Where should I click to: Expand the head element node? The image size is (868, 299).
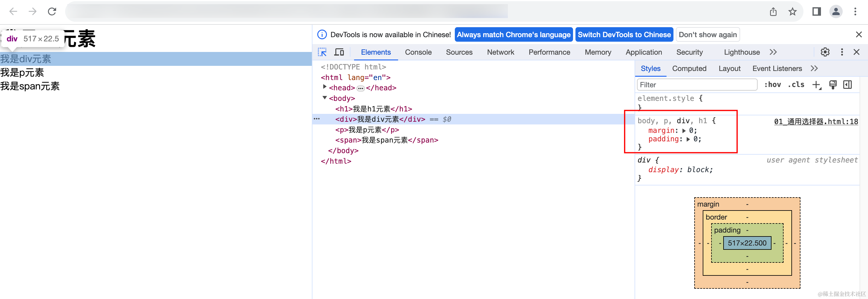click(325, 87)
